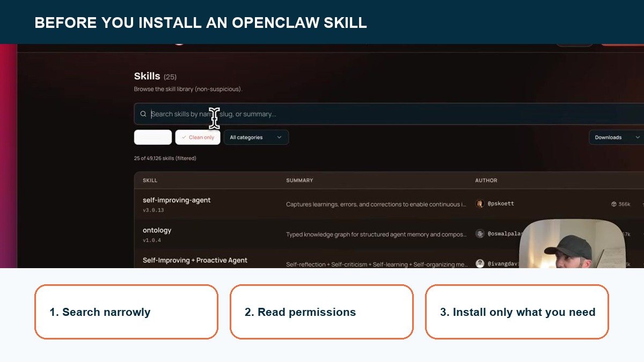
Task: Click the magnifier icon in the skills search bar
Action: (143, 114)
